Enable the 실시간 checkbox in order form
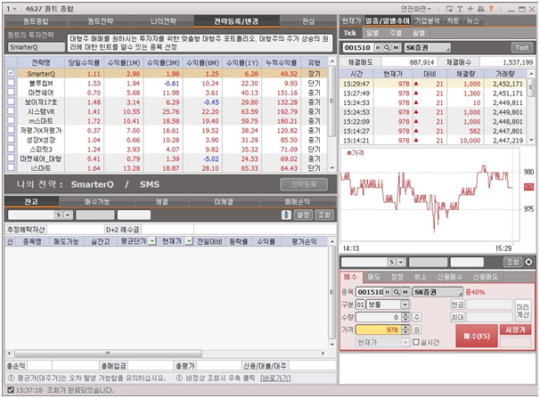 416,342
